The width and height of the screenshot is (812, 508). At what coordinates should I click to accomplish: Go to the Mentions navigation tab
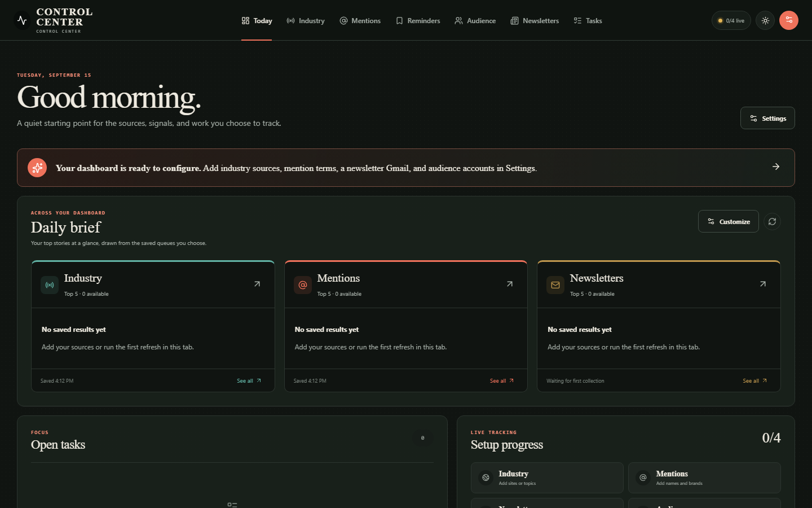pos(360,21)
